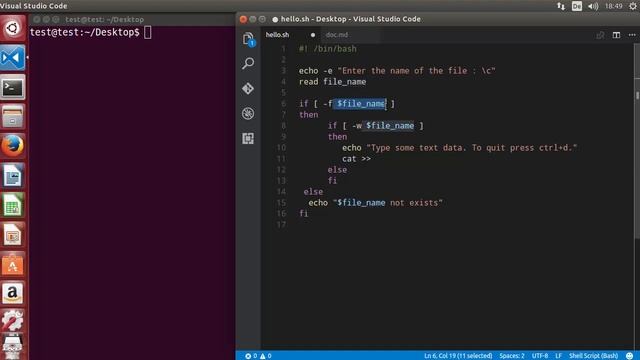Open LibreOffice Impress from the launcher
640x360 pixels.
pyautogui.click(x=12, y=235)
